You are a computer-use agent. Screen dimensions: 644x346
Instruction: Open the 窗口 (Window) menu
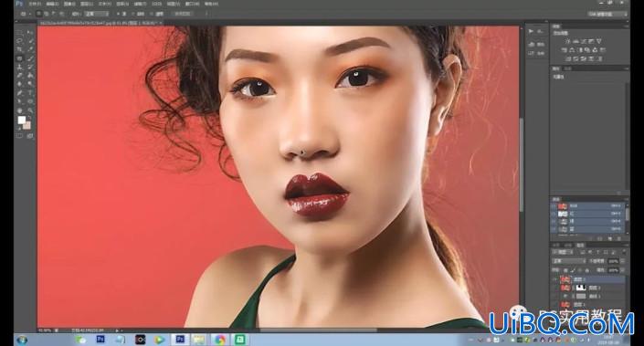click(192, 4)
